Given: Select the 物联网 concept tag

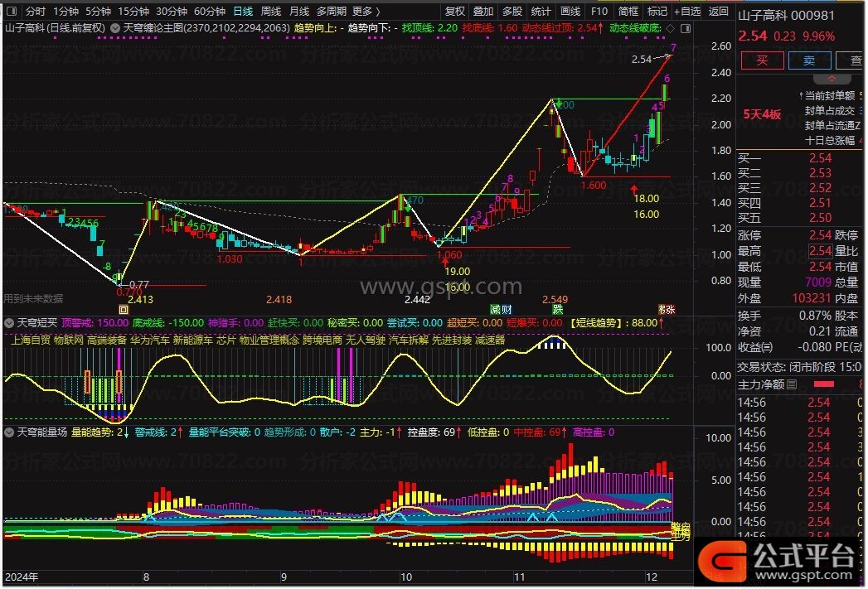Looking at the screenshot, I should tap(69, 340).
